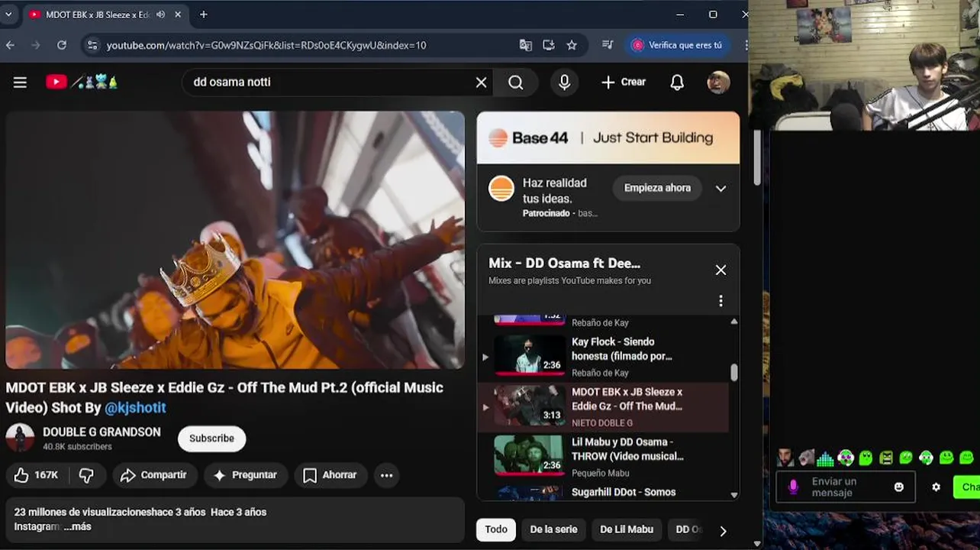Like the video with thumbs-up 167K
Image resolution: width=980 pixels, height=550 pixels.
coord(37,475)
